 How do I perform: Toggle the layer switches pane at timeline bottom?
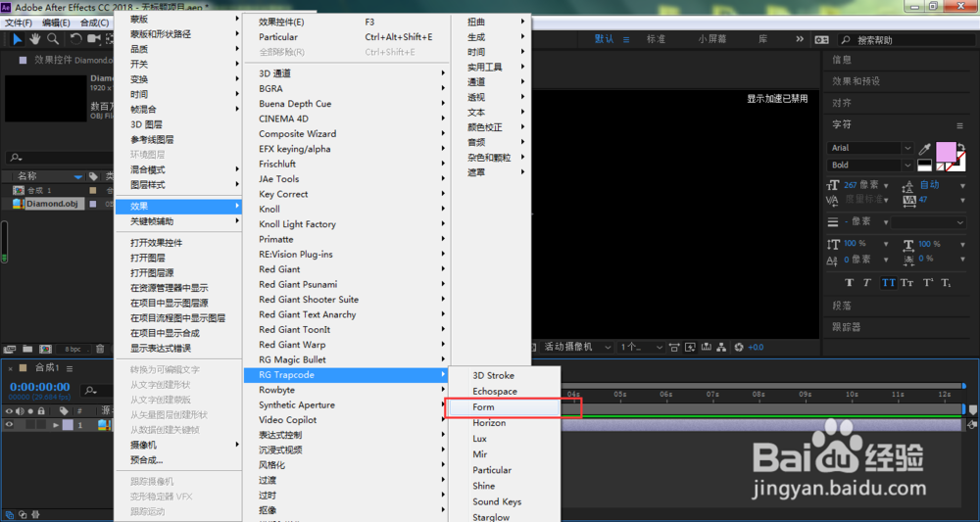[10, 515]
